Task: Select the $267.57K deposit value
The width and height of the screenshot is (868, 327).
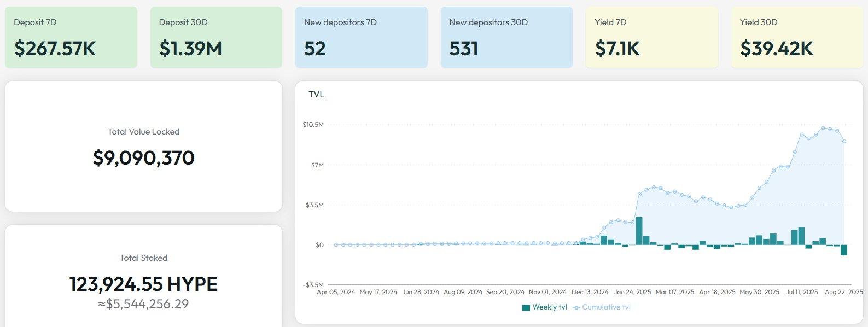Action: tap(55, 49)
